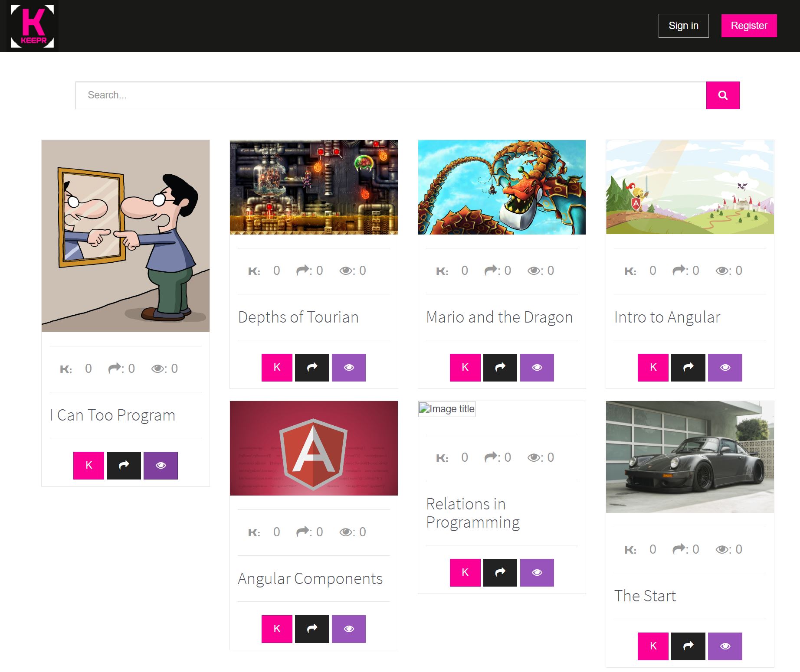
Task: Share the Intro to Angular card
Action: tap(688, 368)
